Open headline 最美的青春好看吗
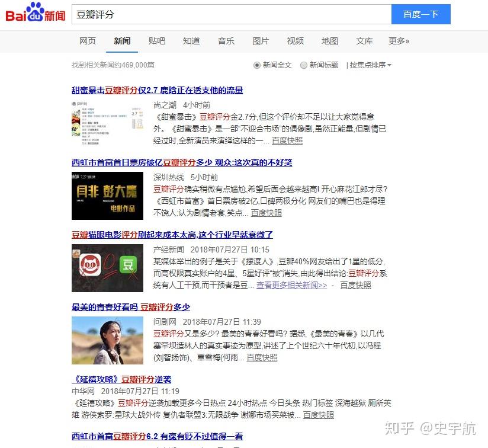 (131, 308)
